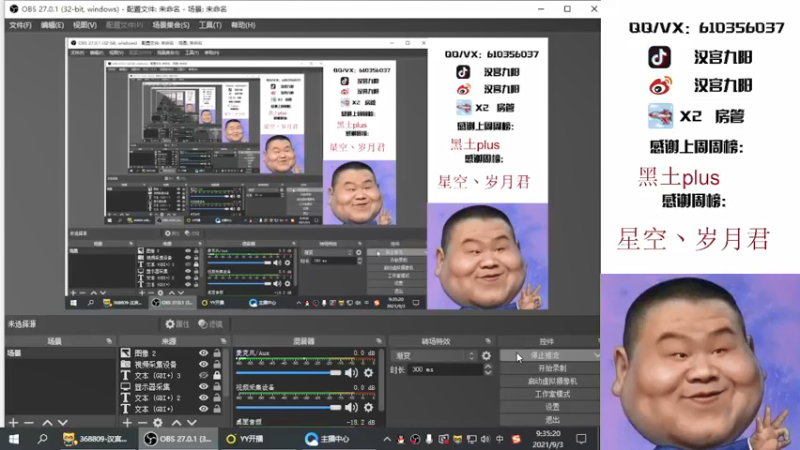Undock the 场景 panel via its float icon
The height and width of the screenshot is (450, 800).
pos(109,341)
